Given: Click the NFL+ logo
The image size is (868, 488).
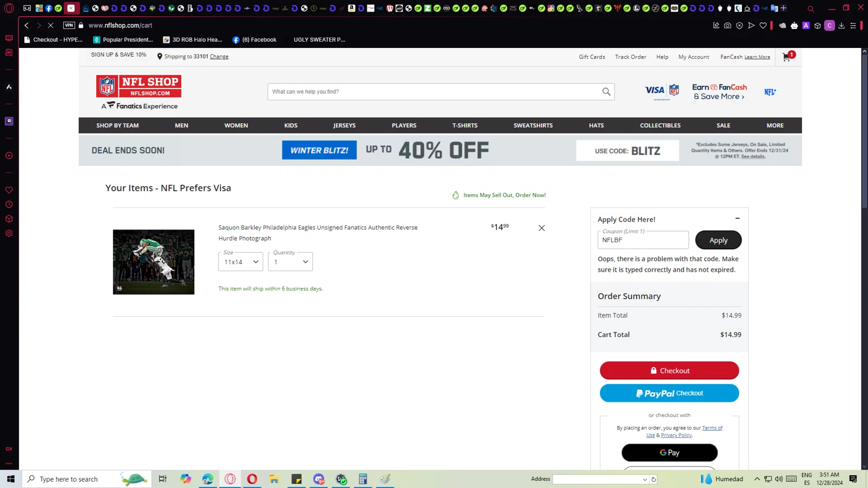Looking at the screenshot, I should pyautogui.click(x=770, y=92).
